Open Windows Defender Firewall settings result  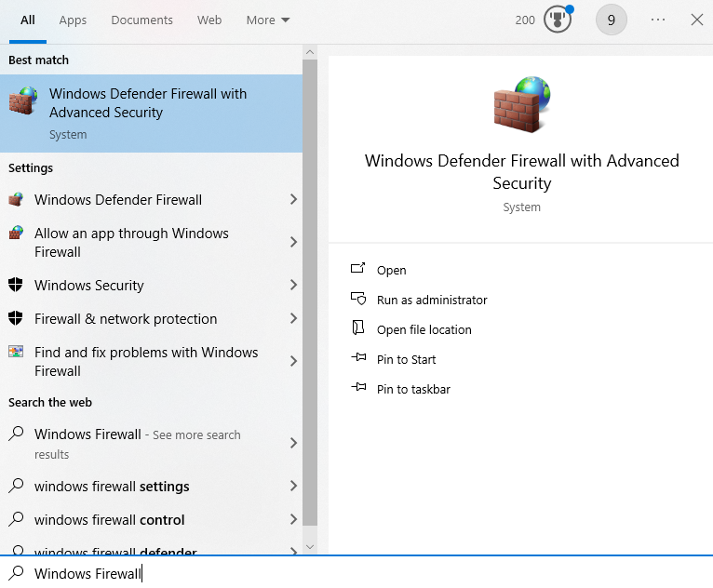tap(151, 199)
